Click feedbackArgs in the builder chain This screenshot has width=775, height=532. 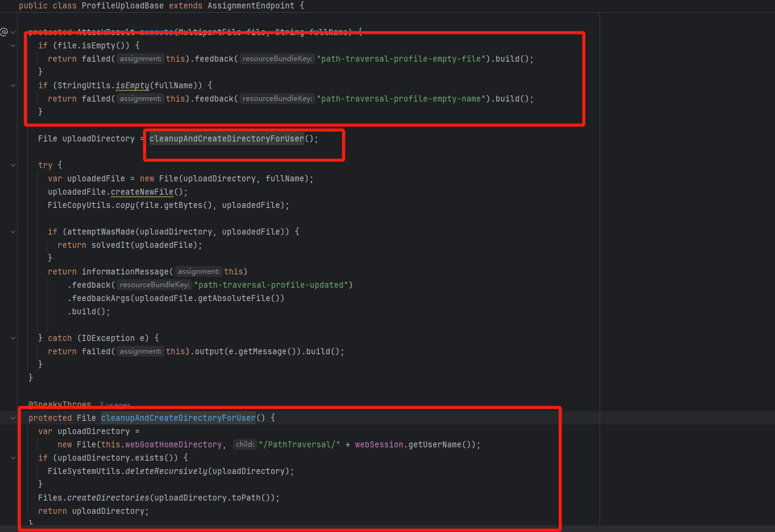[x=100, y=298]
